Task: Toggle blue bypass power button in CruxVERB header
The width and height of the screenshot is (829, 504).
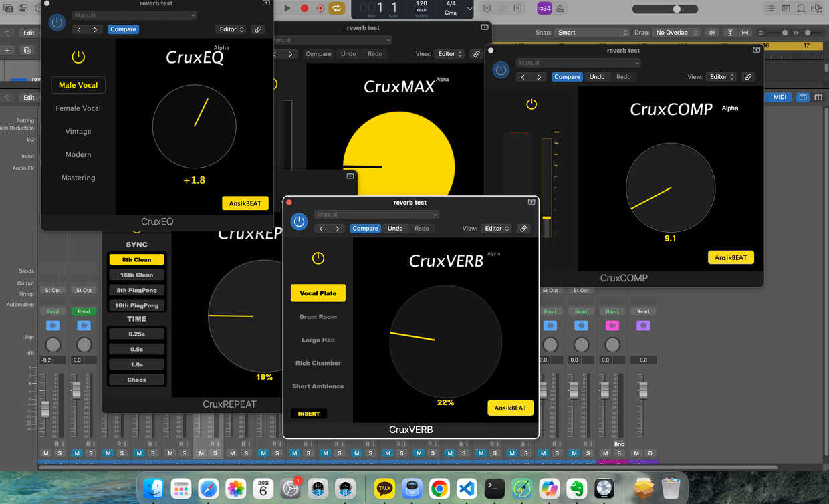Action: coord(299,221)
